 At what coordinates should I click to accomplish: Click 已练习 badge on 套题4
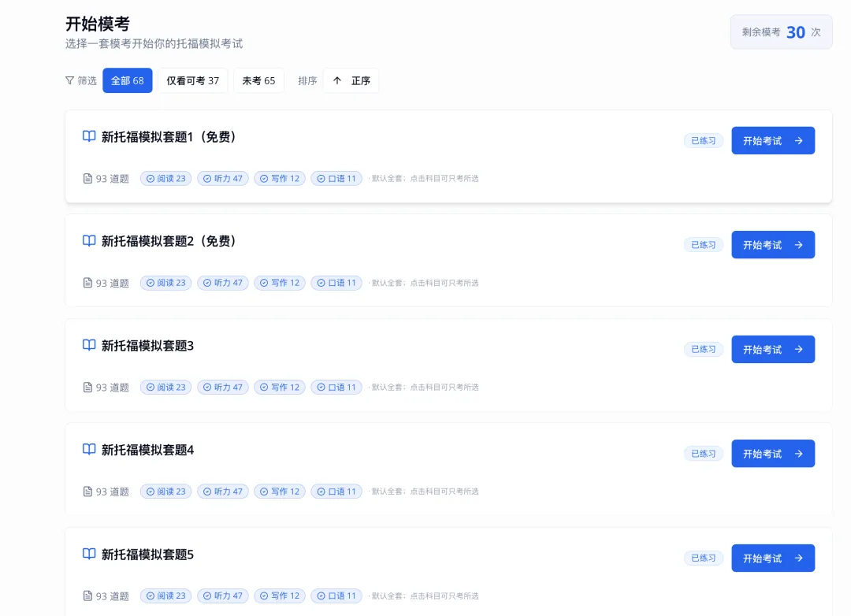(x=704, y=453)
